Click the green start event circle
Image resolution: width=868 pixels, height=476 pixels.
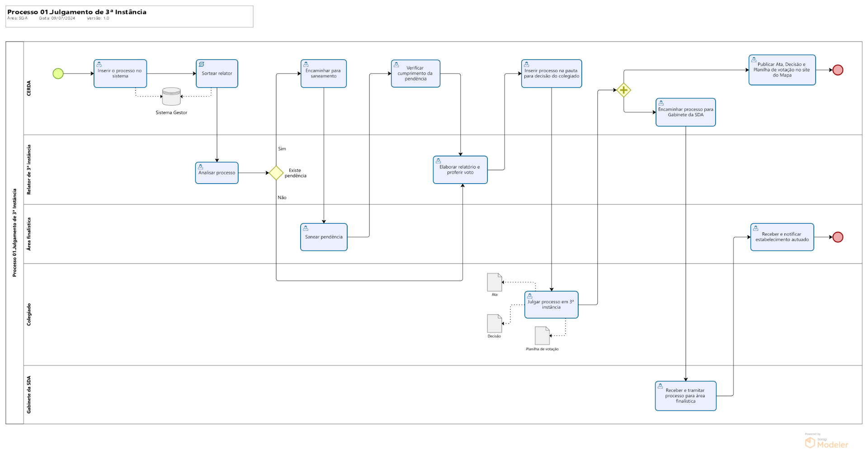tap(58, 74)
